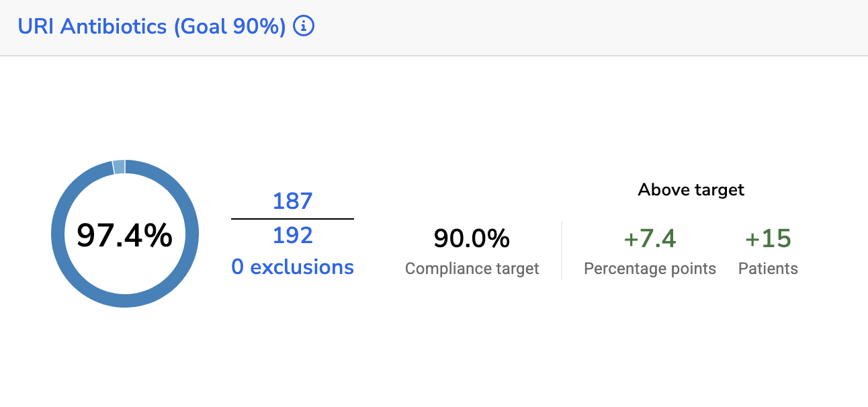Open the URI Antibiotics (Goal 90%) title link
The width and height of the screenshot is (868, 407).
pyautogui.click(x=152, y=27)
